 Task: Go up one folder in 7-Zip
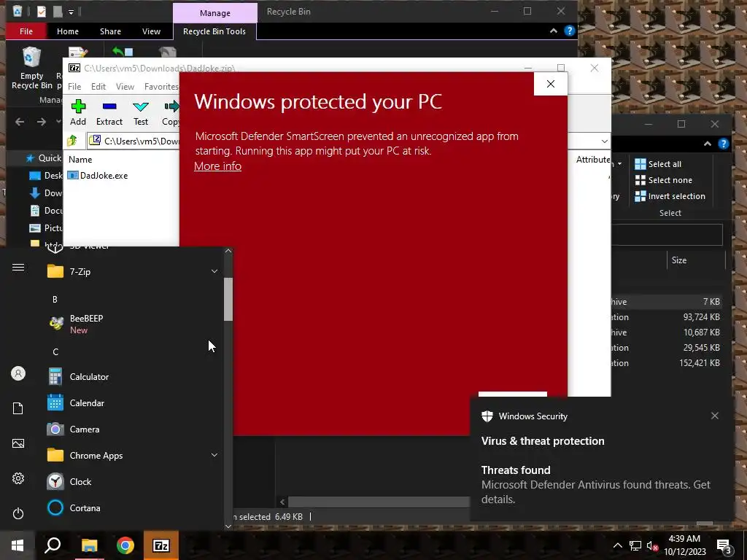click(72, 141)
